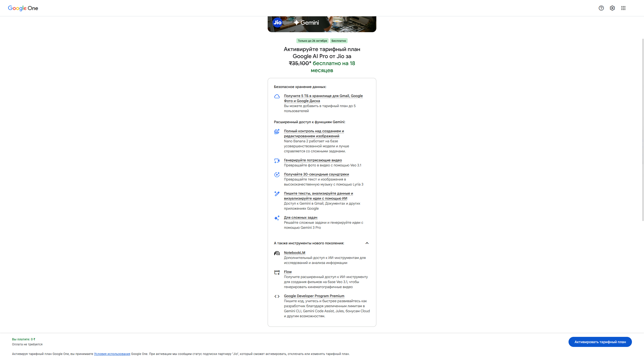The width and height of the screenshot is (644, 362).
Task: Click the image creation sparkle icon
Action: [277, 131]
